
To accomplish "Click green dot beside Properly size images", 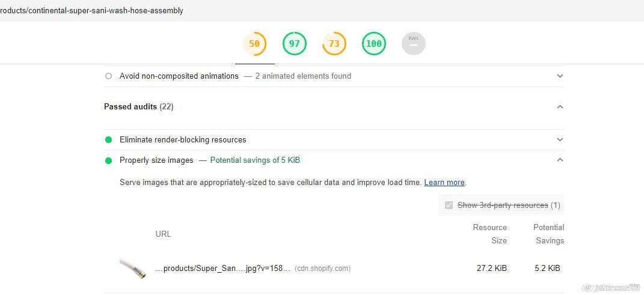I will pos(109,160).
